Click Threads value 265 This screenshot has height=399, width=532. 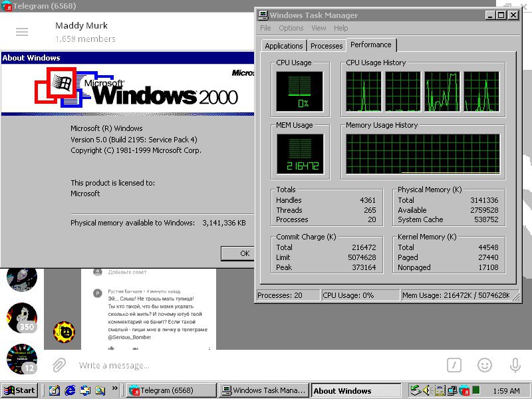pos(370,210)
